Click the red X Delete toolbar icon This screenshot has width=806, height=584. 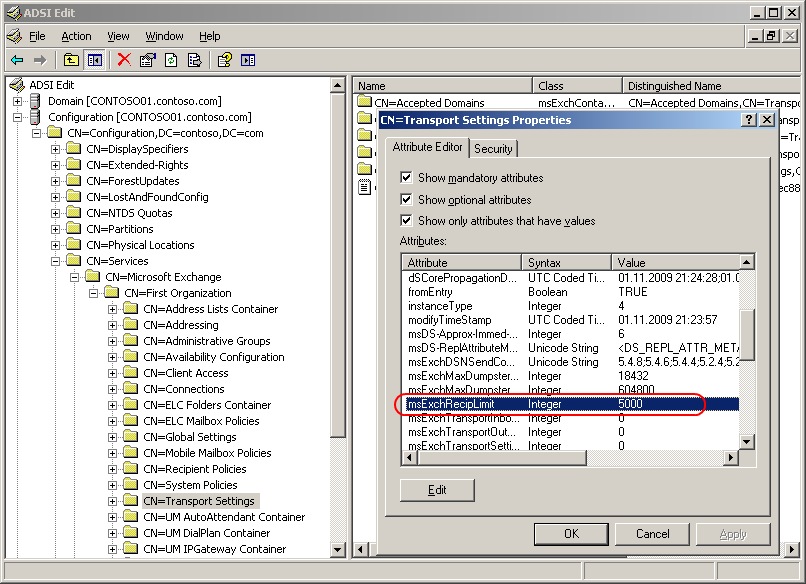point(124,60)
